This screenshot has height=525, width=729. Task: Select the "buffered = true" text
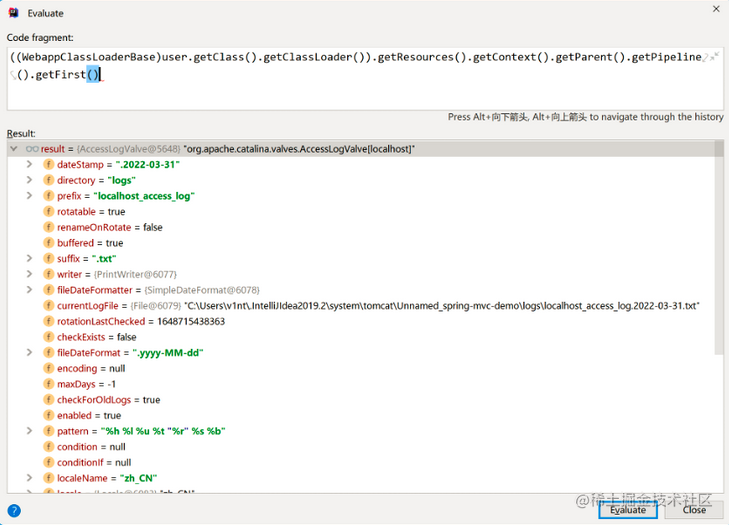click(x=90, y=243)
